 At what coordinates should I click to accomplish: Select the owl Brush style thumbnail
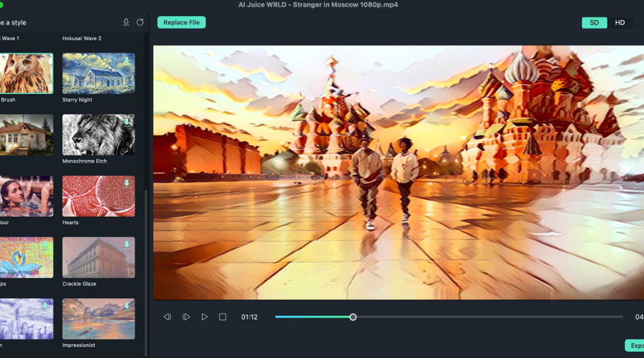[x=26, y=73]
